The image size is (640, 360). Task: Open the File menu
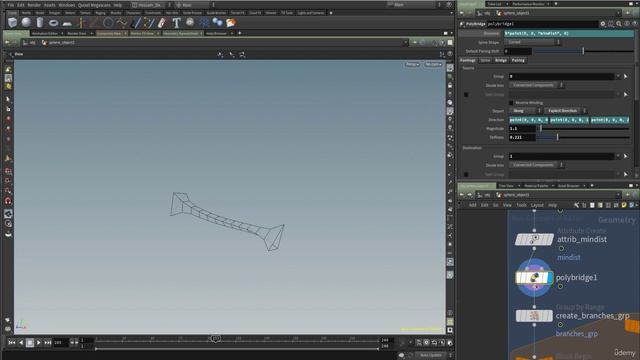click(x=11, y=5)
